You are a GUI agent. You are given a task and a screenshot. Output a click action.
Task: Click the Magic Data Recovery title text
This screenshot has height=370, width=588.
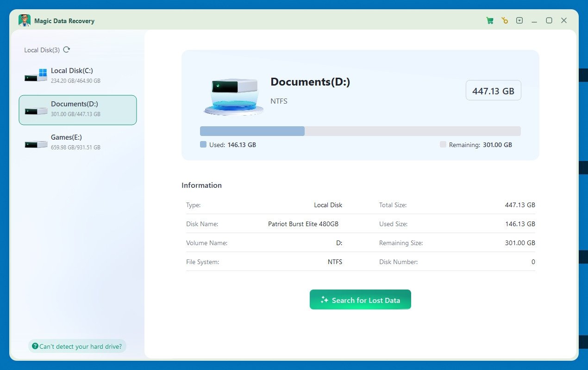pyautogui.click(x=64, y=20)
